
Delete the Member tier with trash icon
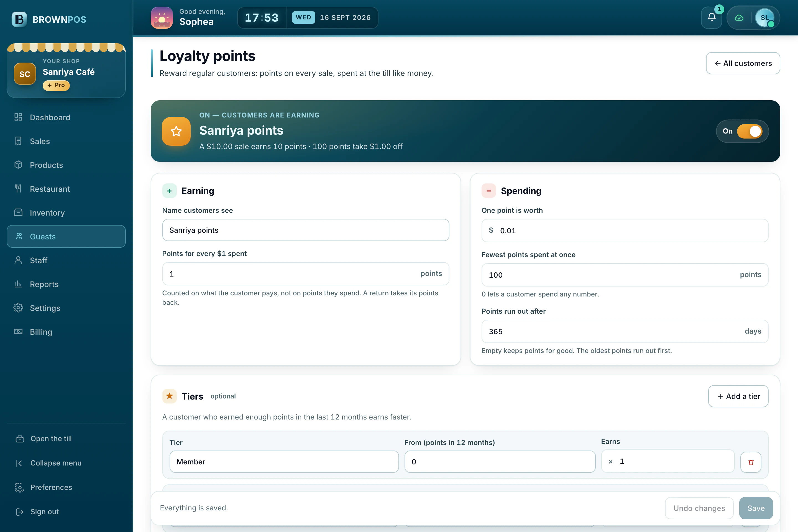coord(751,462)
